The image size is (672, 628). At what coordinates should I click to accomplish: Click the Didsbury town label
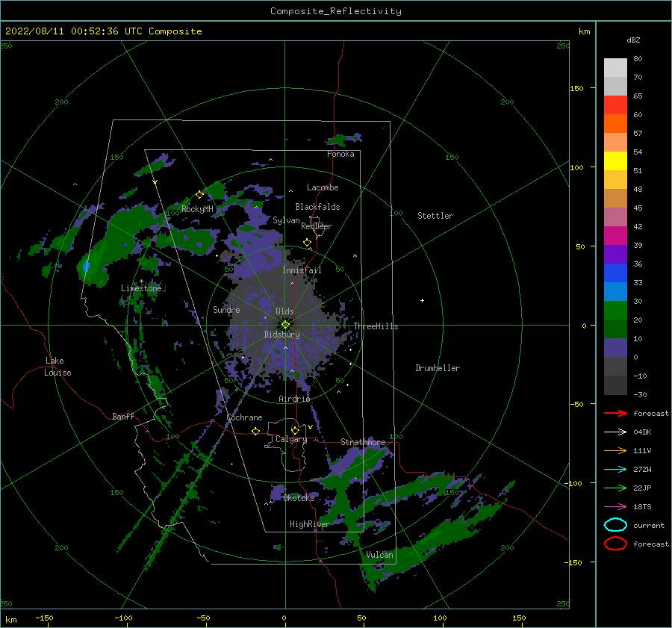pyautogui.click(x=282, y=335)
